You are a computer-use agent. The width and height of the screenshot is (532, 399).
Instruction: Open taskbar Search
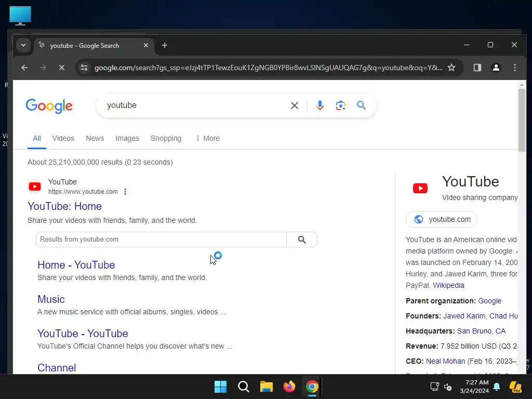point(243,387)
